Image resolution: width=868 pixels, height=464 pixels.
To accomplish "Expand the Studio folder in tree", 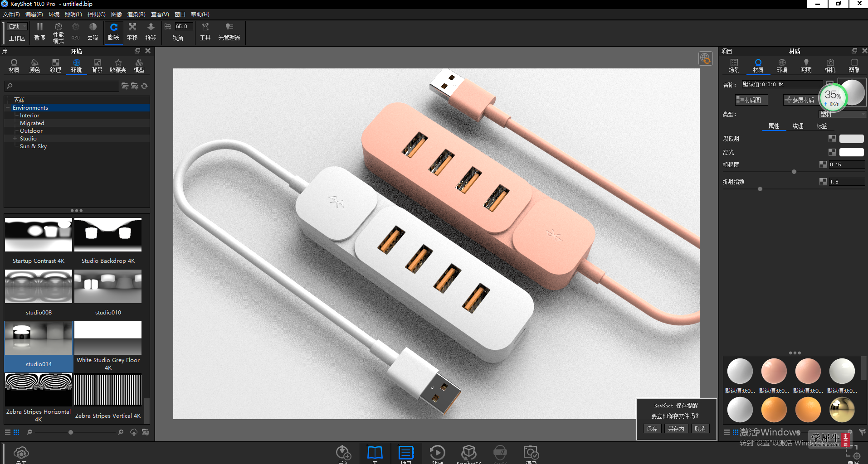I will coord(15,139).
